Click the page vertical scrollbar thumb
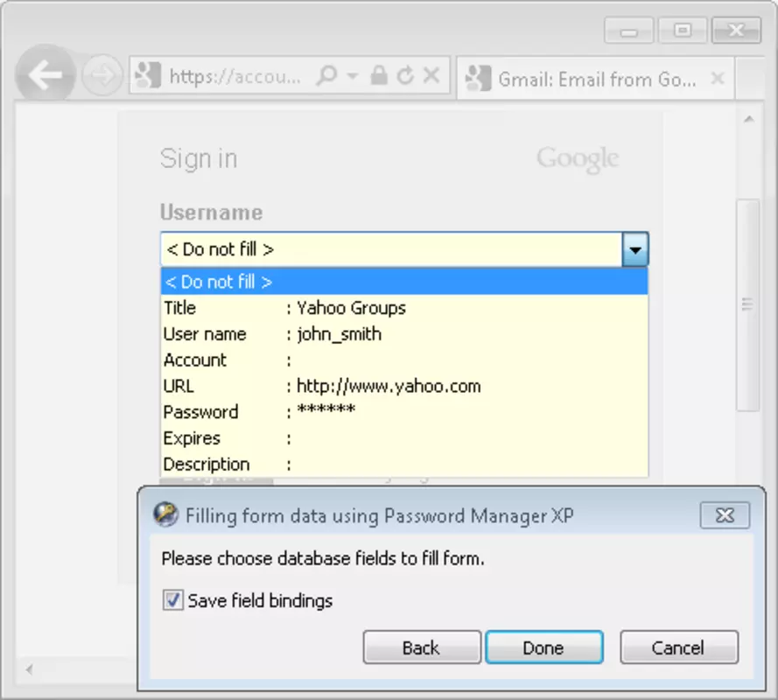Viewport: 778px width, 700px height. click(x=747, y=304)
